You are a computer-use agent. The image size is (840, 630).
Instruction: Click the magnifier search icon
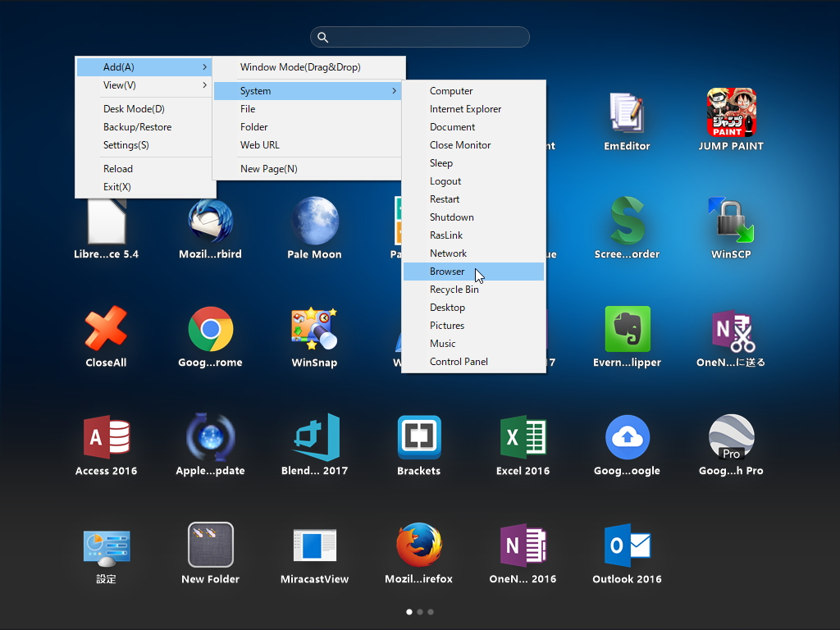tap(322, 37)
